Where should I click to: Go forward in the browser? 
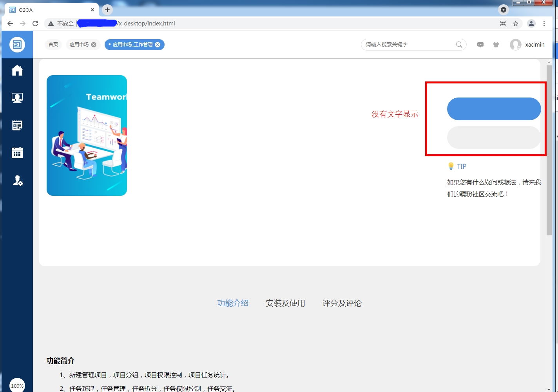coord(23,23)
